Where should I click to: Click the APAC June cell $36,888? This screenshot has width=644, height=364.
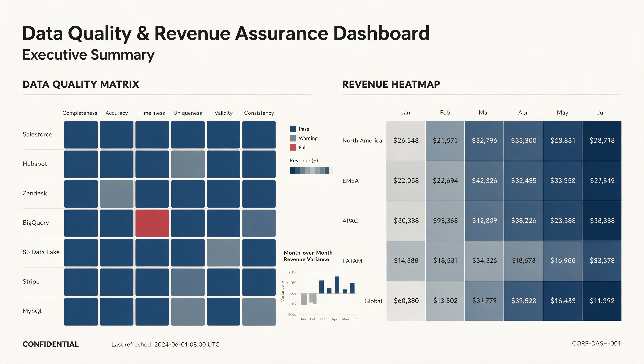(x=602, y=221)
